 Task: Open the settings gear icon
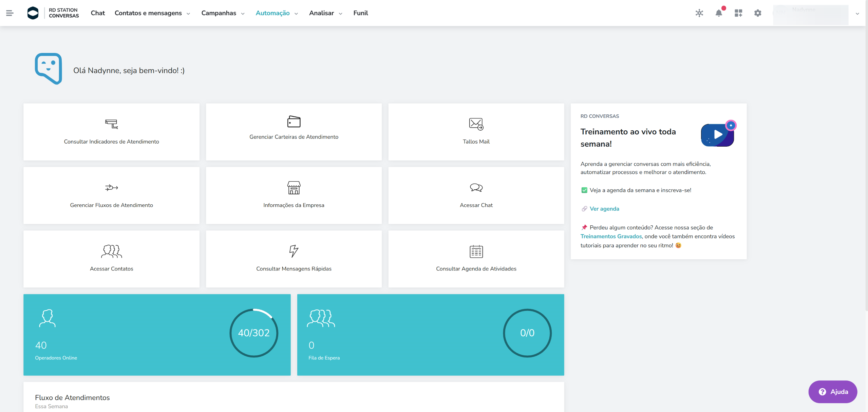(x=758, y=13)
